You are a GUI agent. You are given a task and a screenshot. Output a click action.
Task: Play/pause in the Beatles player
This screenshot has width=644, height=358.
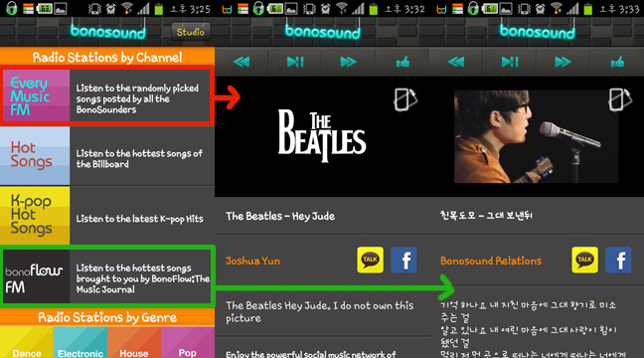[295, 62]
